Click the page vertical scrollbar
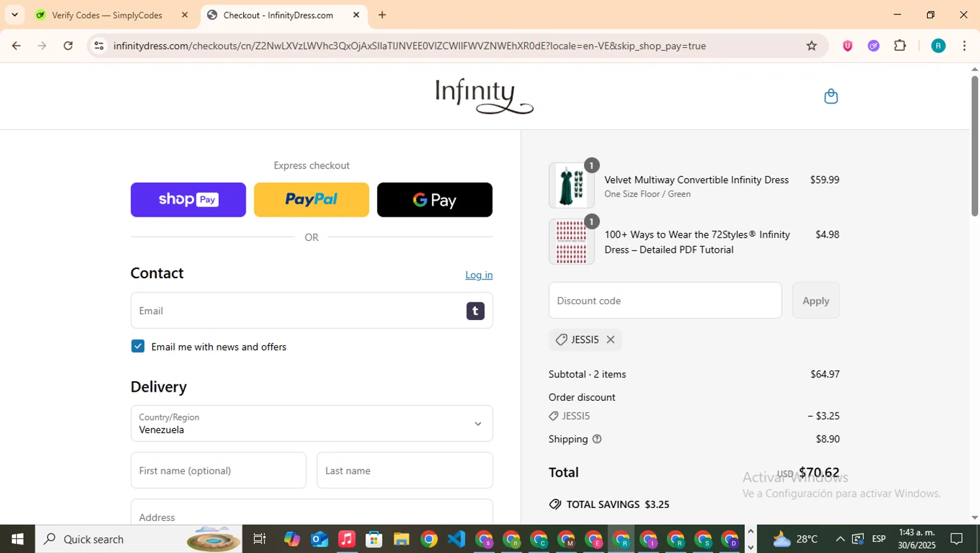Screen dimensions: 980x553 pyautogui.click(x=975, y=146)
